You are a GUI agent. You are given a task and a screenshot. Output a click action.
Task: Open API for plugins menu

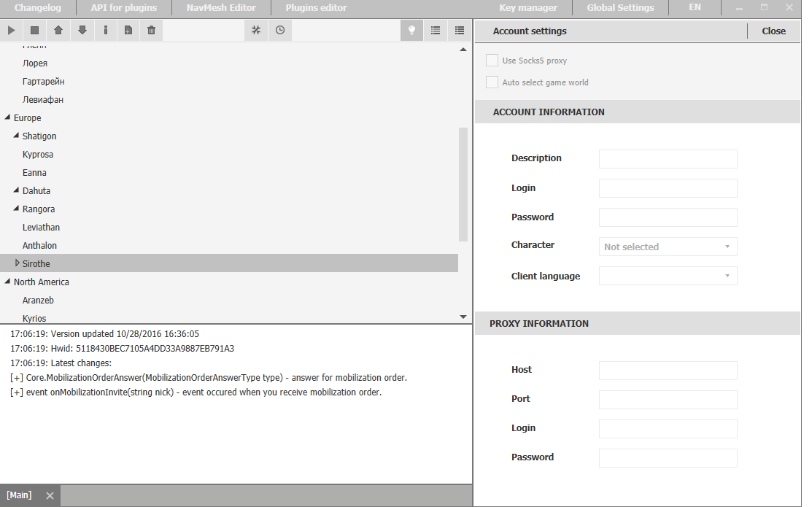(x=124, y=8)
